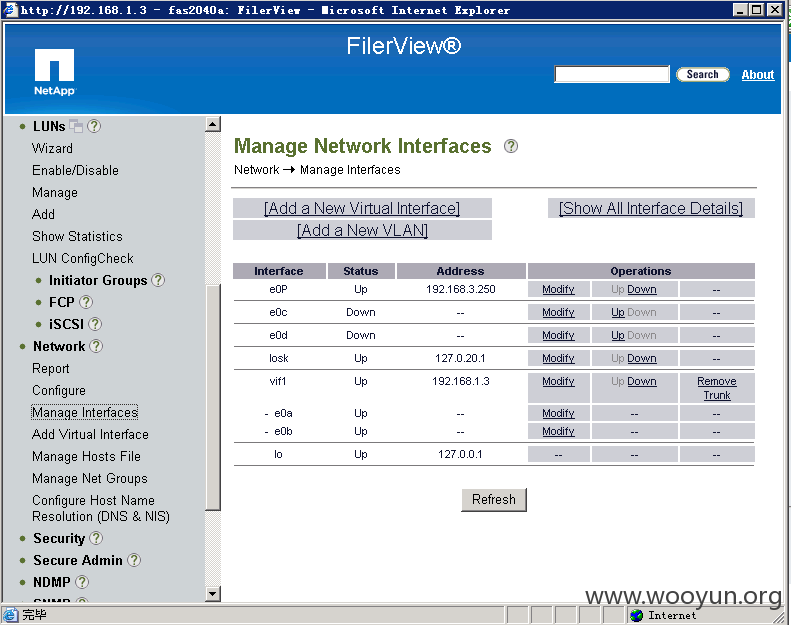Open the Secure Admin menu section

point(78,560)
